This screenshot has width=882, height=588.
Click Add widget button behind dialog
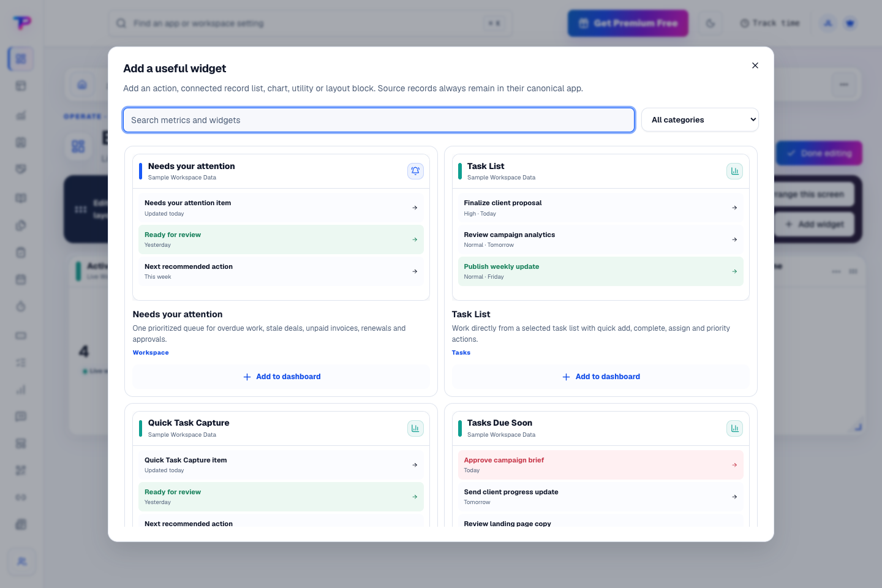pyautogui.click(x=815, y=224)
